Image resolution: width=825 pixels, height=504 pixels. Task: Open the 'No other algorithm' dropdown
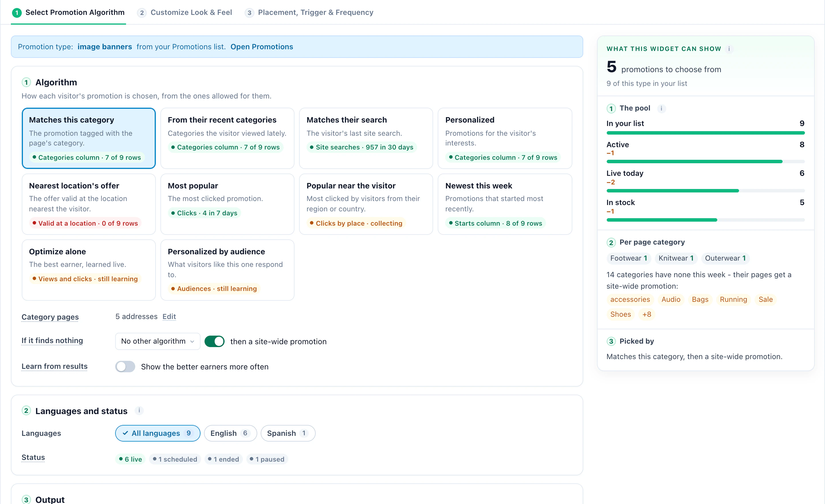pyautogui.click(x=158, y=341)
